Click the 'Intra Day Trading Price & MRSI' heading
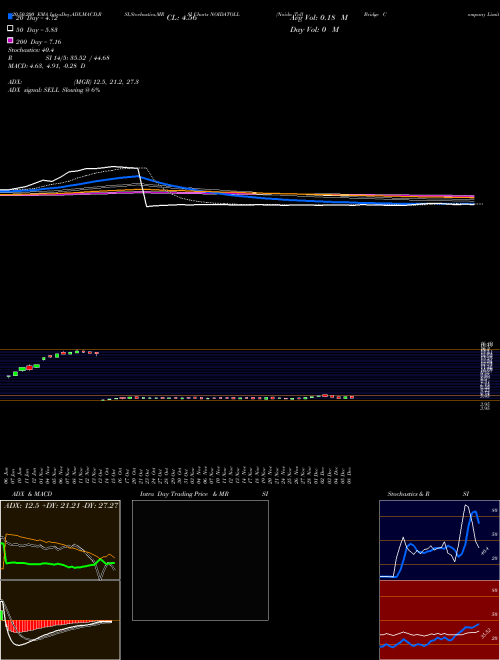The image size is (500, 660). 204,494
